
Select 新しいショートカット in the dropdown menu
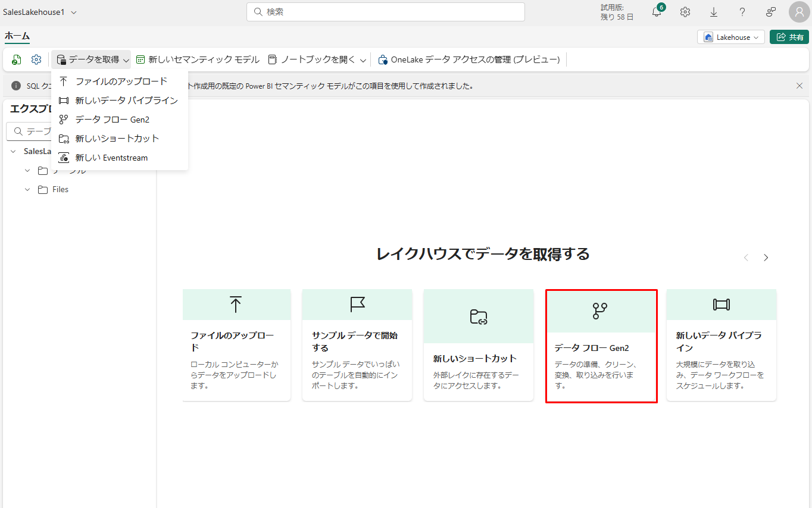[x=117, y=139]
